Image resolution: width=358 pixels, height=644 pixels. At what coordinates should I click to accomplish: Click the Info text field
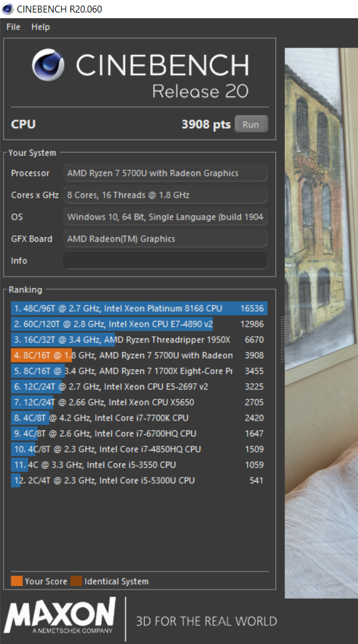165,260
